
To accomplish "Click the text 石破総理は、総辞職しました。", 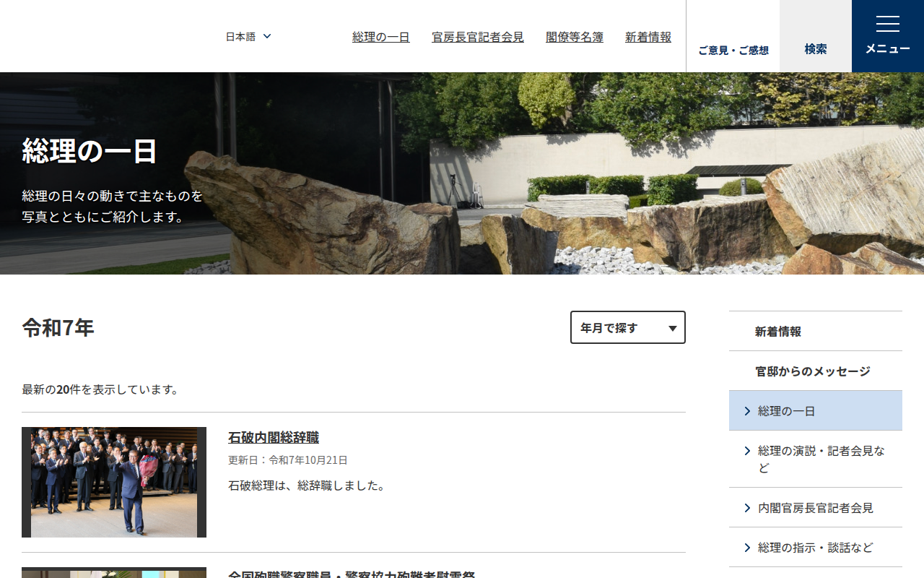I will point(308,486).
